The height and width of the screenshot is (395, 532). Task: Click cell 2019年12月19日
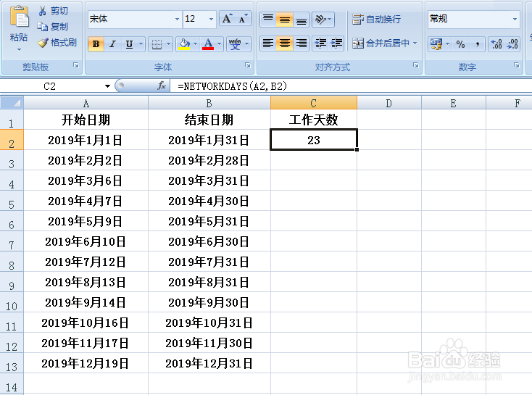[x=86, y=363]
